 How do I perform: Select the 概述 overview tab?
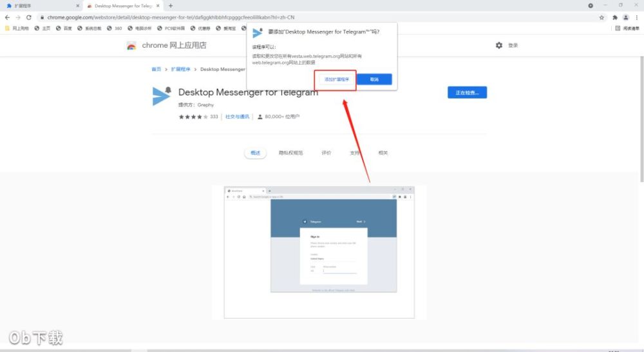click(256, 153)
